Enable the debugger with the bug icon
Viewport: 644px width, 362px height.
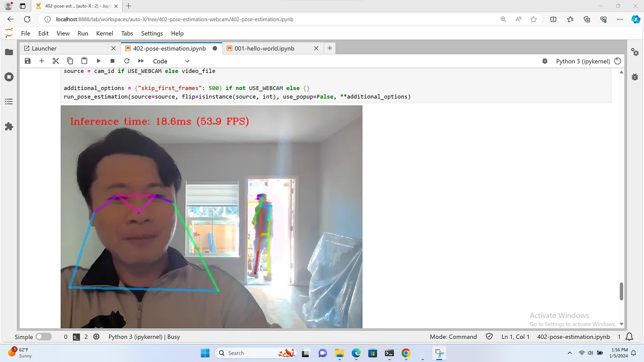(544, 61)
